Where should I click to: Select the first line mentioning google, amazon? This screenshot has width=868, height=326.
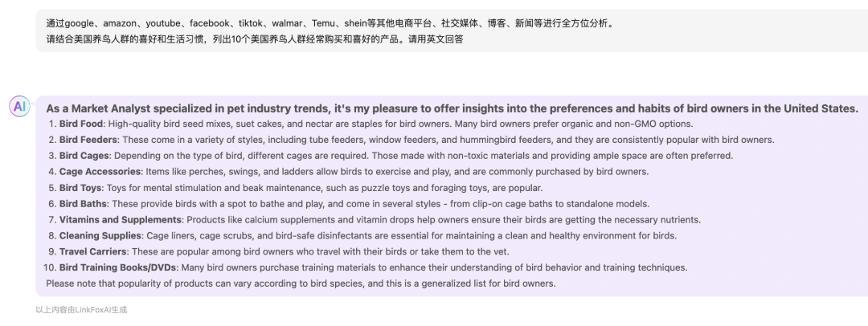click(330, 23)
